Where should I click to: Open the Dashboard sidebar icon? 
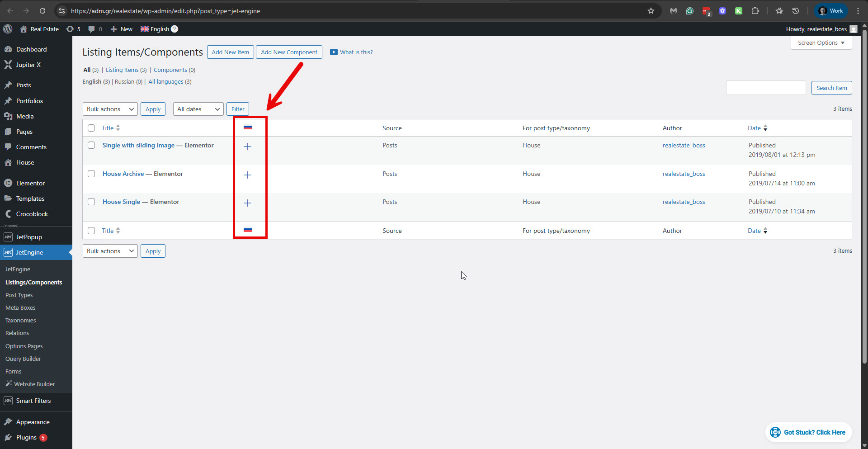click(8, 49)
